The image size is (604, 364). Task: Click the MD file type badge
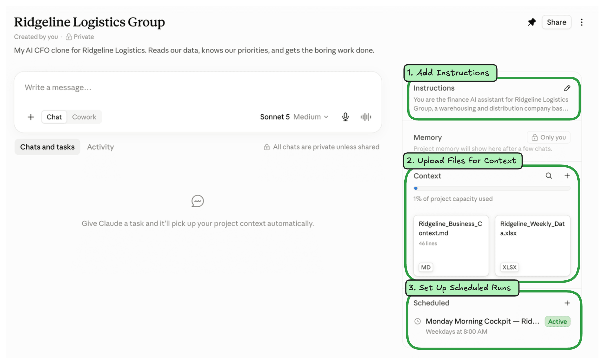point(426,267)
